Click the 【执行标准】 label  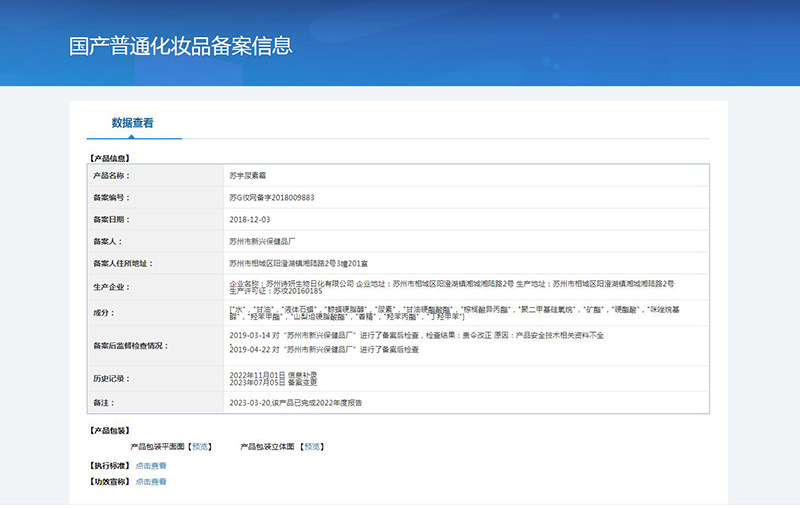(109, 466)
